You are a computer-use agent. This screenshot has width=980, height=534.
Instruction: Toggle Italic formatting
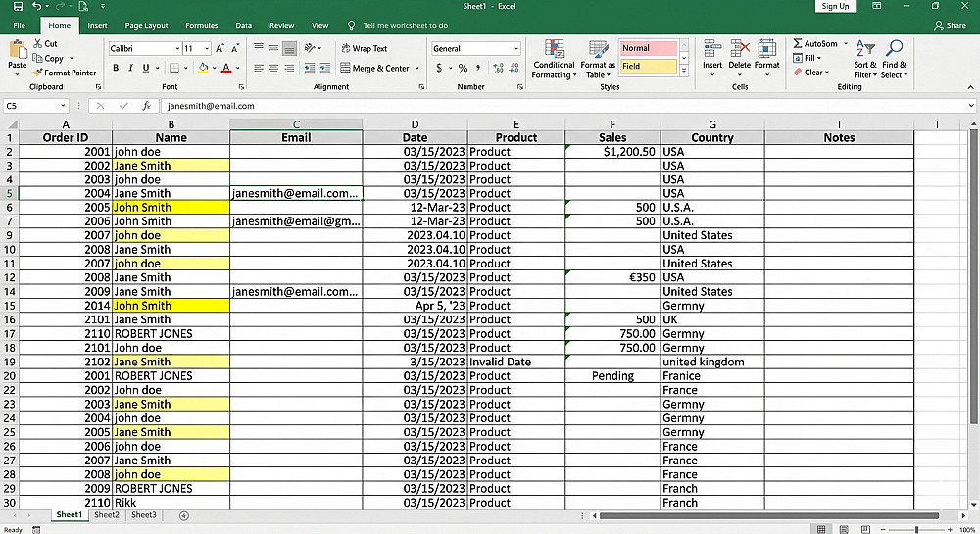130,68
